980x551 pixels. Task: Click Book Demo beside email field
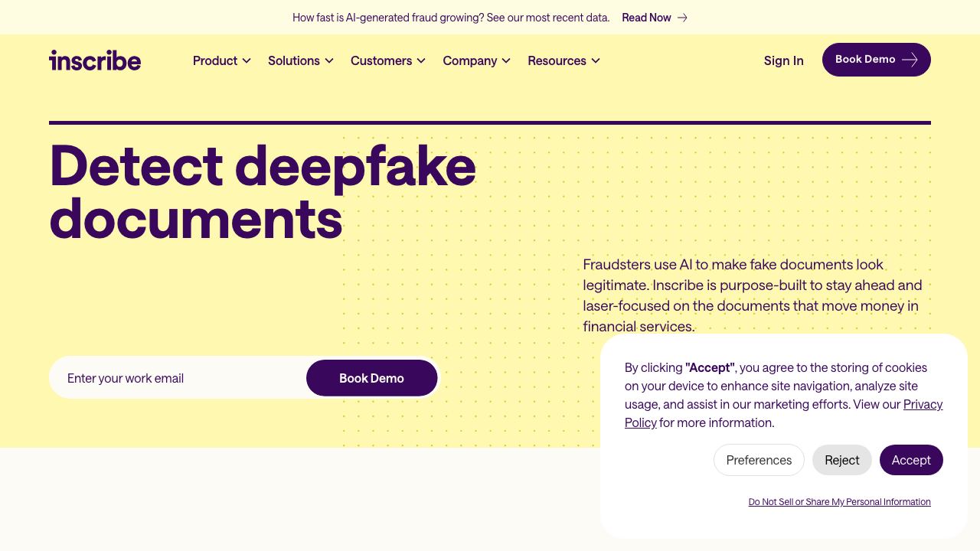coord(372,378)
